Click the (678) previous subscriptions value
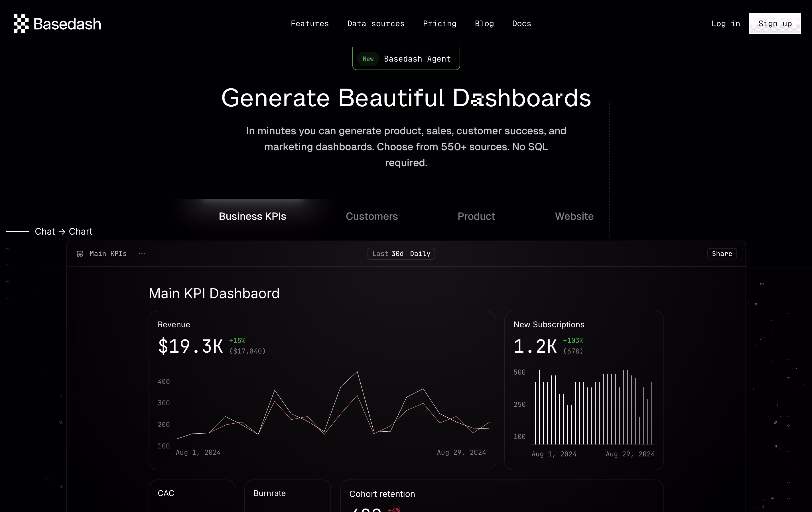Image resolution: width=812 pixels, height=512 pixels. pos(573,351)
